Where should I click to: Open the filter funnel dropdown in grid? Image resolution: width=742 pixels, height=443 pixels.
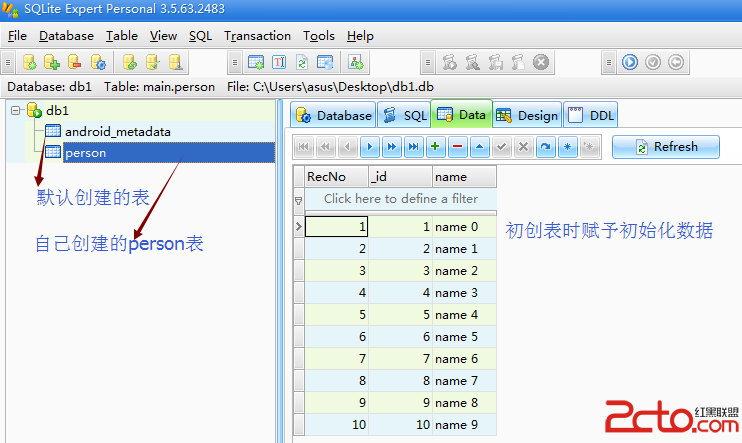[299, 201]
